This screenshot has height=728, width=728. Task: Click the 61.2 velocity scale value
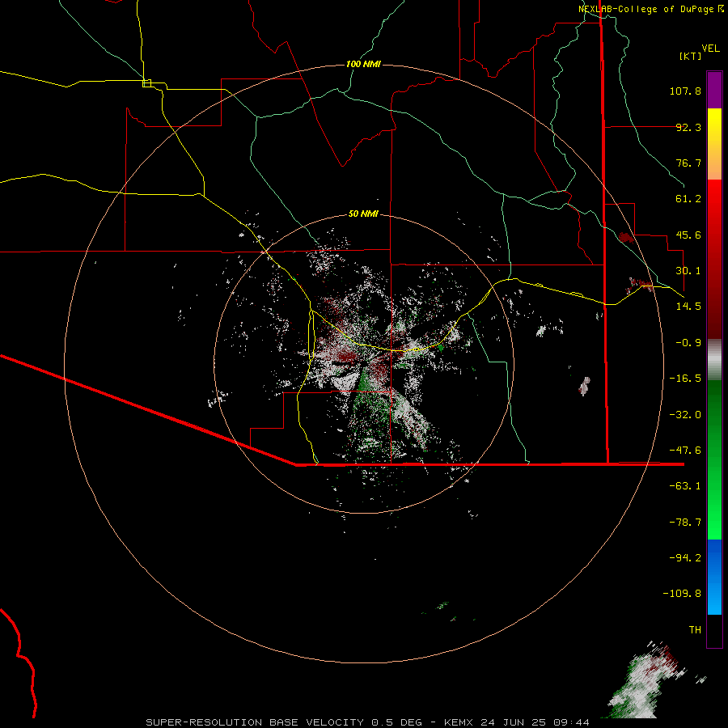688,199
